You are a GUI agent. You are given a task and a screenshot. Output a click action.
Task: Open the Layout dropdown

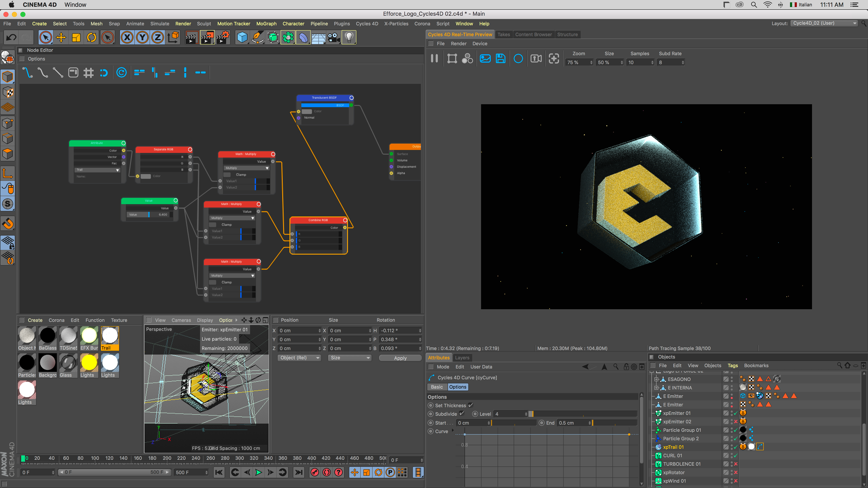824,23
